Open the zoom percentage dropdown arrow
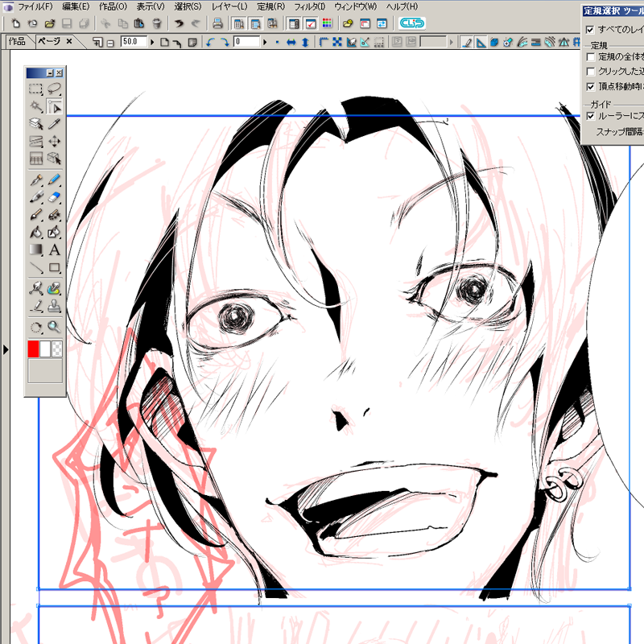 tap(152, 42)
